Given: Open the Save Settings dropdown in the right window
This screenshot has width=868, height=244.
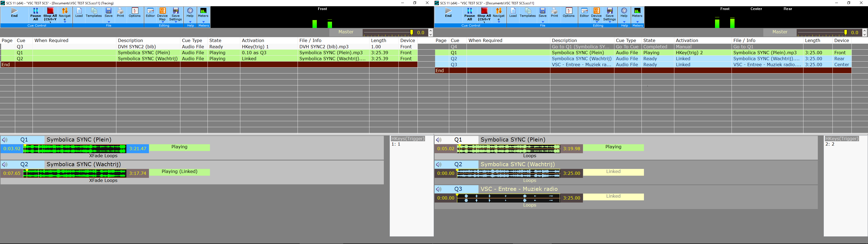Looking at the screenshot, I should point(609,22).
